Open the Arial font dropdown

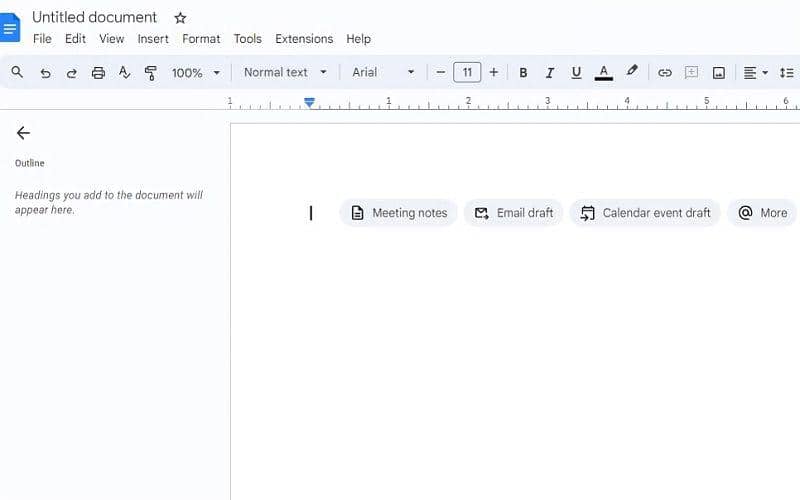point(383,72)
